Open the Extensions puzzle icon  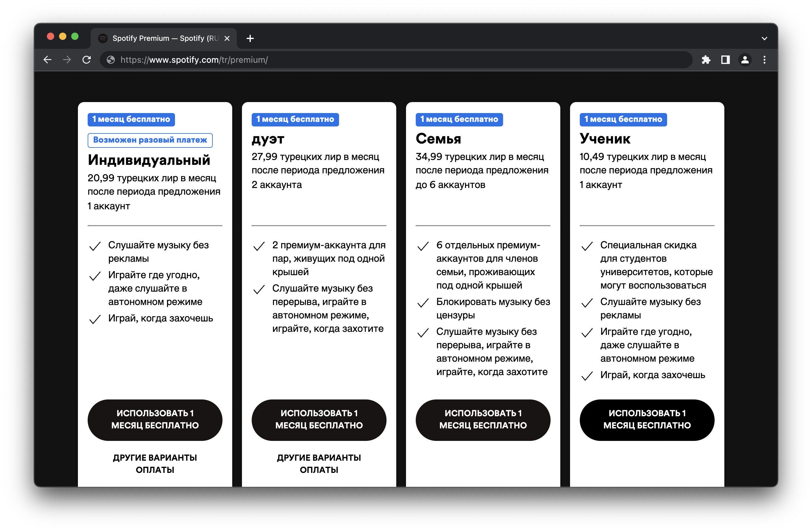(x=706, y=60)
